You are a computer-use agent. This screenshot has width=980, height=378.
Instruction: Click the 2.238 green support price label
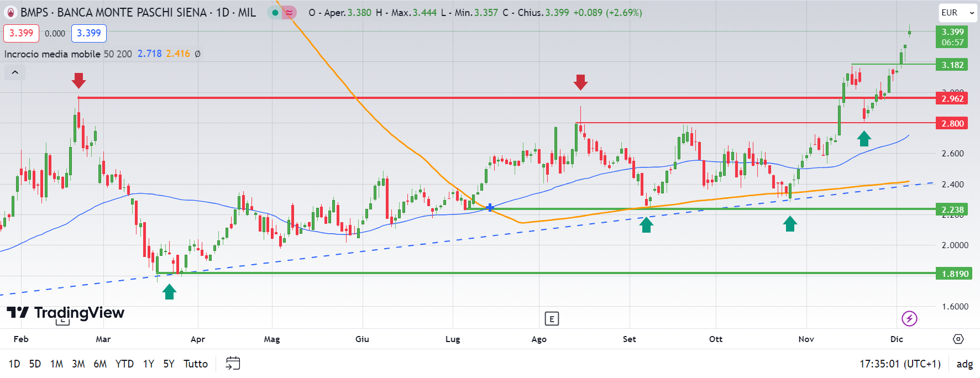(x=952, y=209)
